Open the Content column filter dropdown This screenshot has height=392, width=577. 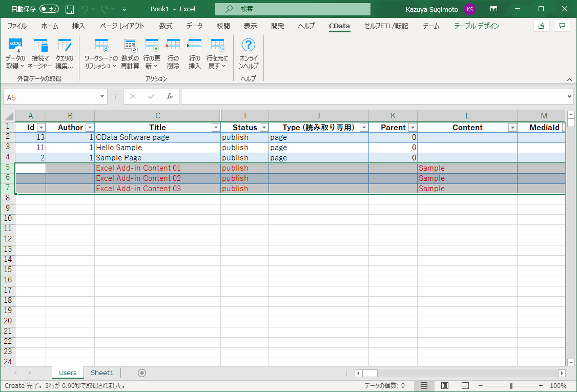click(512, 128)
